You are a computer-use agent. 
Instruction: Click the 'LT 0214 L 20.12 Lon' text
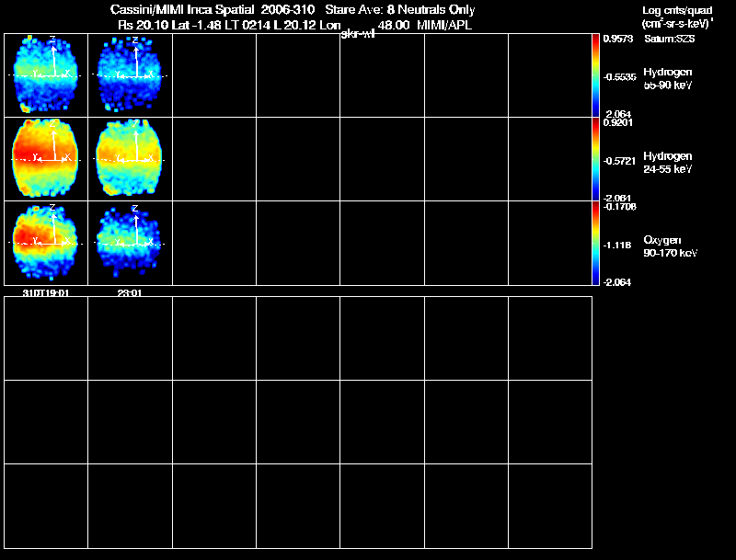tap(283, 25)
